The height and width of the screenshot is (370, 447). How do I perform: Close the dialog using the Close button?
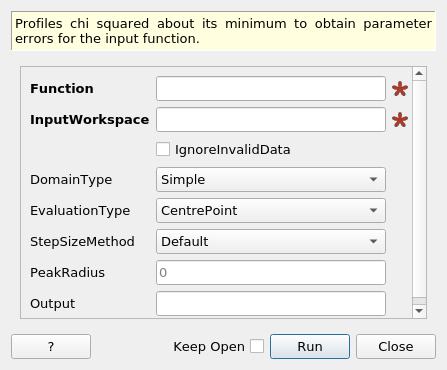click(396, 347)
